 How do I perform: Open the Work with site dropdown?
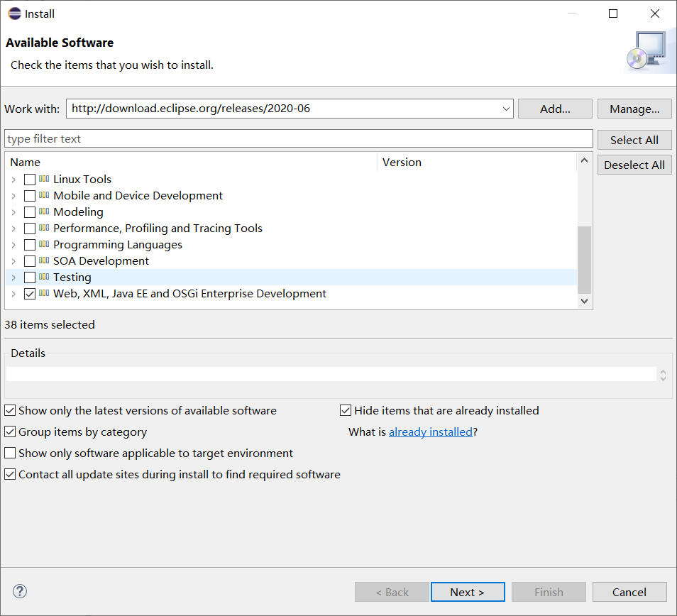coord(506,109)
